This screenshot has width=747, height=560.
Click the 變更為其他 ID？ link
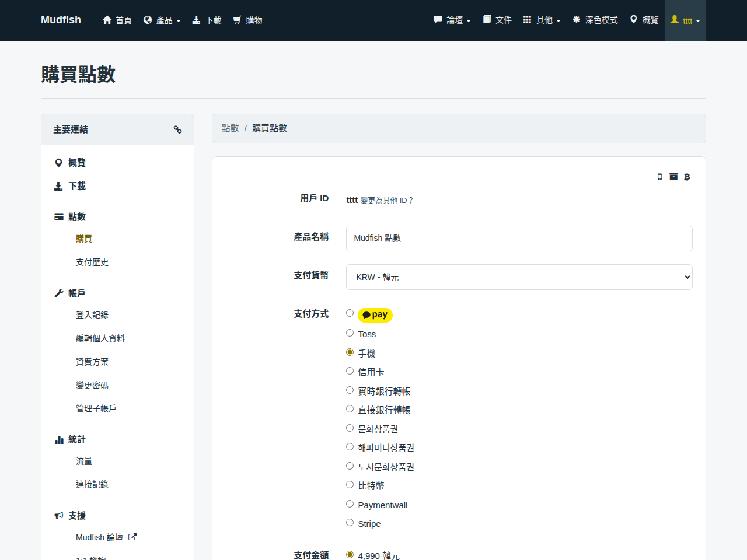click(x=386, y=201)
